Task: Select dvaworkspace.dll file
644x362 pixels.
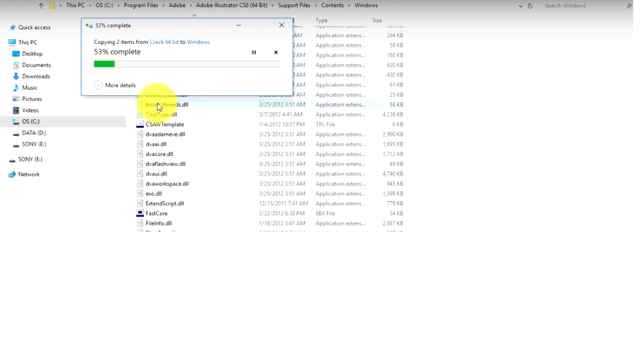Action: tap(167, 184)
